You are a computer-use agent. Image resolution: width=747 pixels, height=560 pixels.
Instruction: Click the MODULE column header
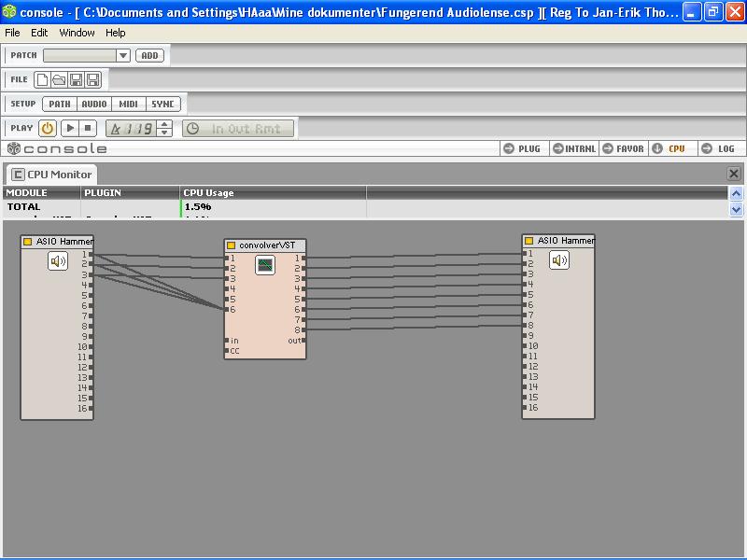click(x=42, y=193)
